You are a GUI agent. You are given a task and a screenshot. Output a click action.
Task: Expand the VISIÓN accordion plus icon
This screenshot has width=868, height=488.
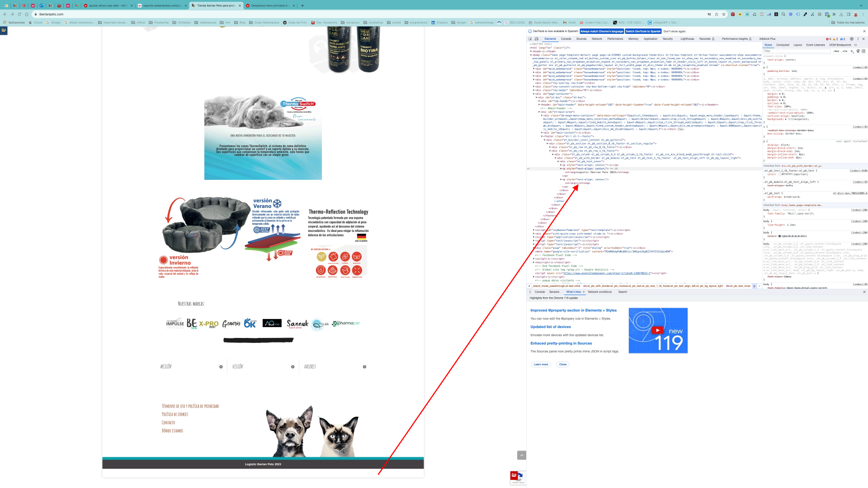[293, 367]
